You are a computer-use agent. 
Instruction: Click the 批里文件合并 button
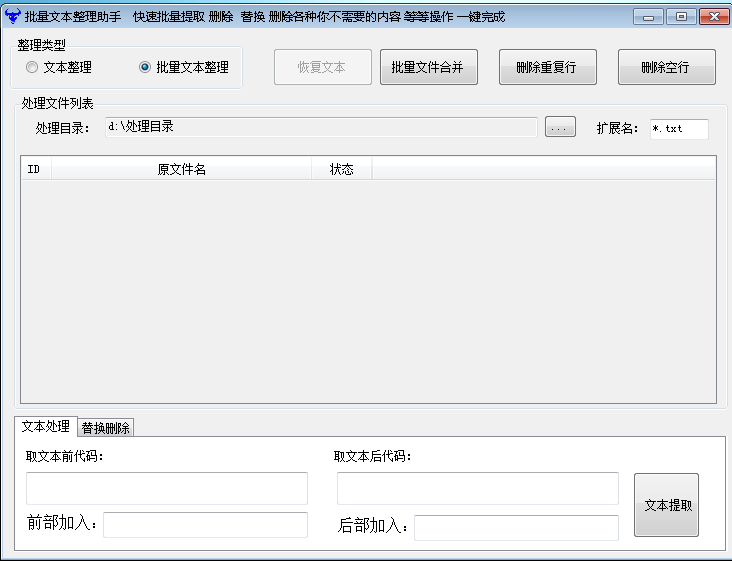429,67
